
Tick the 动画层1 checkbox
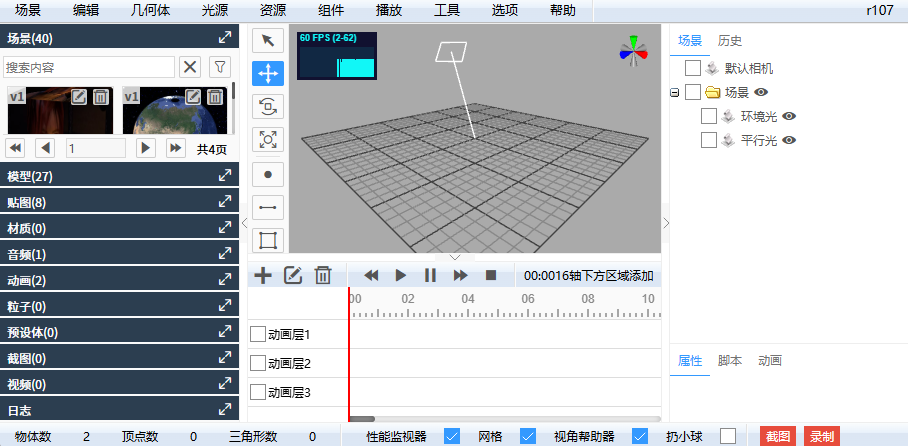coord(258,334)
